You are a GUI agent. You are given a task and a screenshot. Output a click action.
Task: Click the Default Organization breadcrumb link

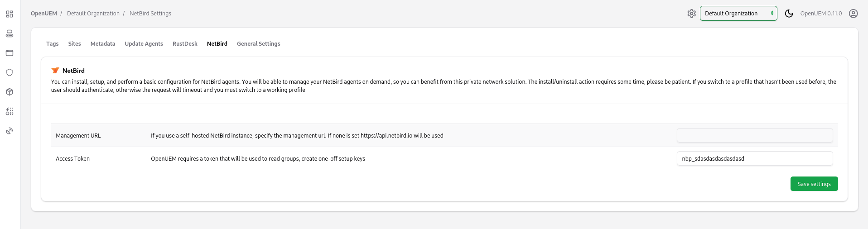point(93,14)
